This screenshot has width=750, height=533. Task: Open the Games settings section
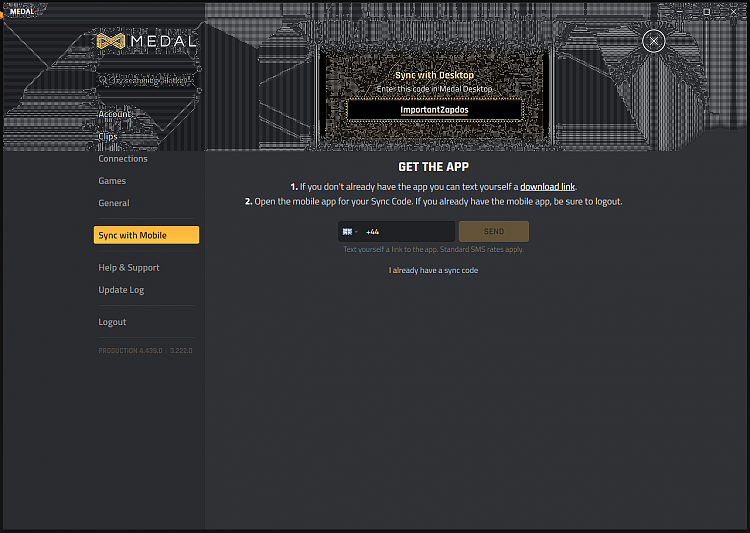coord(112,181)
